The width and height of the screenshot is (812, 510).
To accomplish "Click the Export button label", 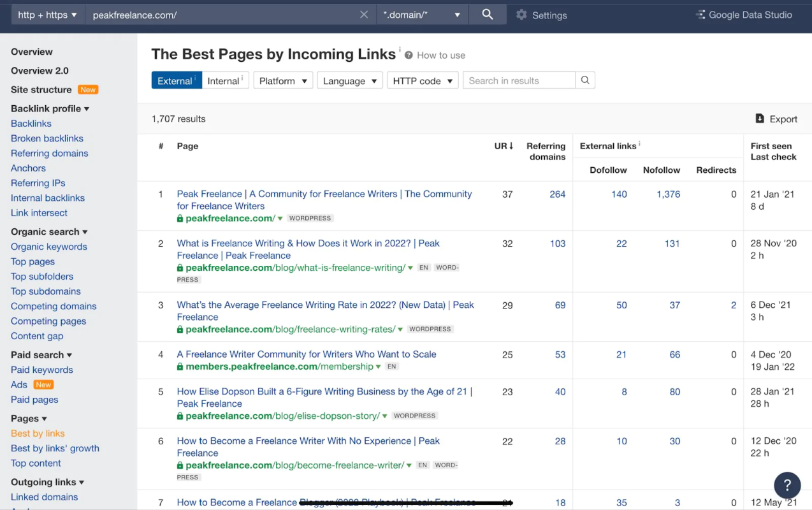I will coord(783,119).
